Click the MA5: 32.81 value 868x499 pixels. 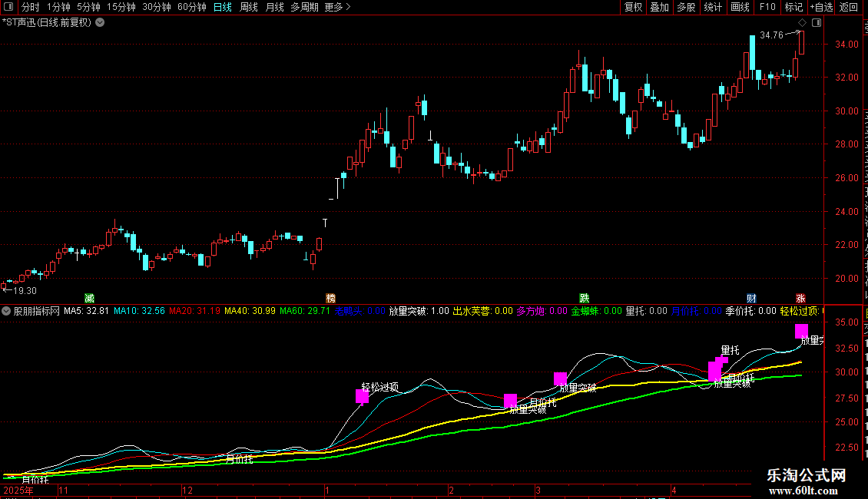click(x=86, y=311)
